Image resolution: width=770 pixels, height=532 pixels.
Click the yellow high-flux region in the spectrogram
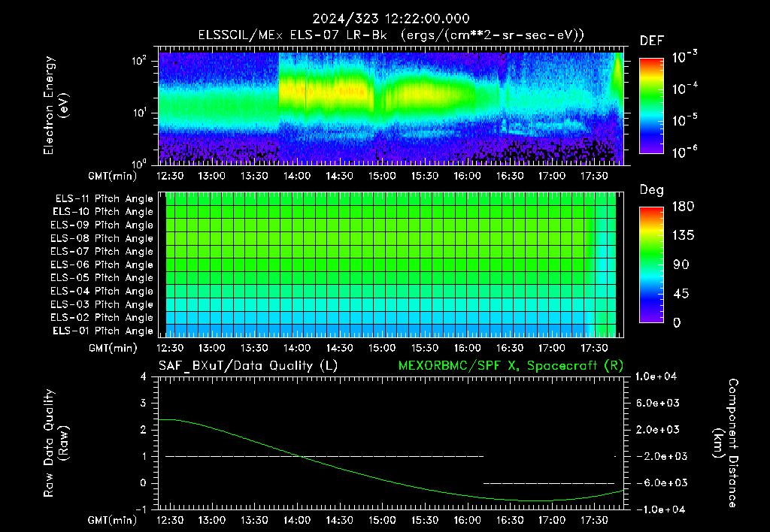pyautogui.click(x=324, y=92)
